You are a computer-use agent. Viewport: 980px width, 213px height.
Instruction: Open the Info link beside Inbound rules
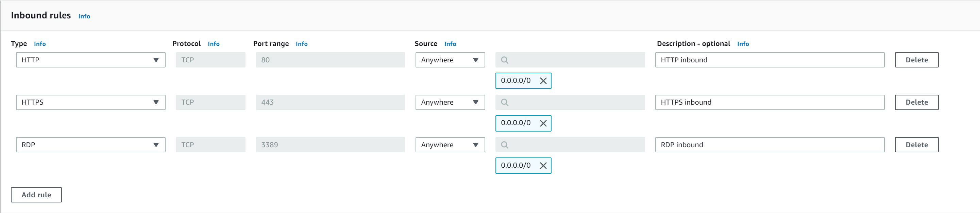[84, 16]
